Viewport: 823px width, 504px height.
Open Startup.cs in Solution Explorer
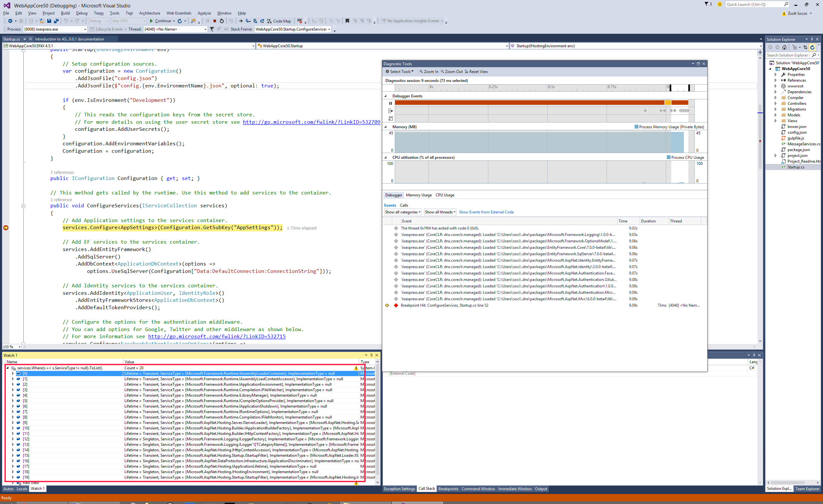click(x=795, y=167)
